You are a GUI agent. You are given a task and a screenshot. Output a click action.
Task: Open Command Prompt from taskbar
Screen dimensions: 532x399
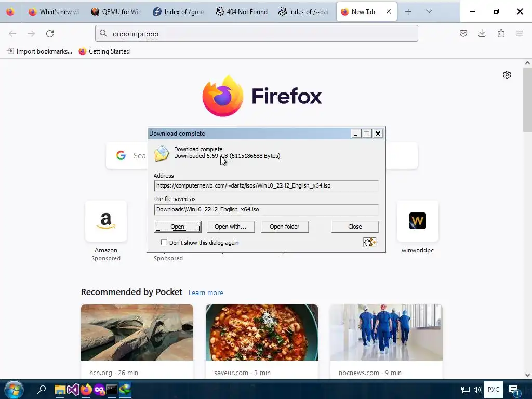click(112, 390)
